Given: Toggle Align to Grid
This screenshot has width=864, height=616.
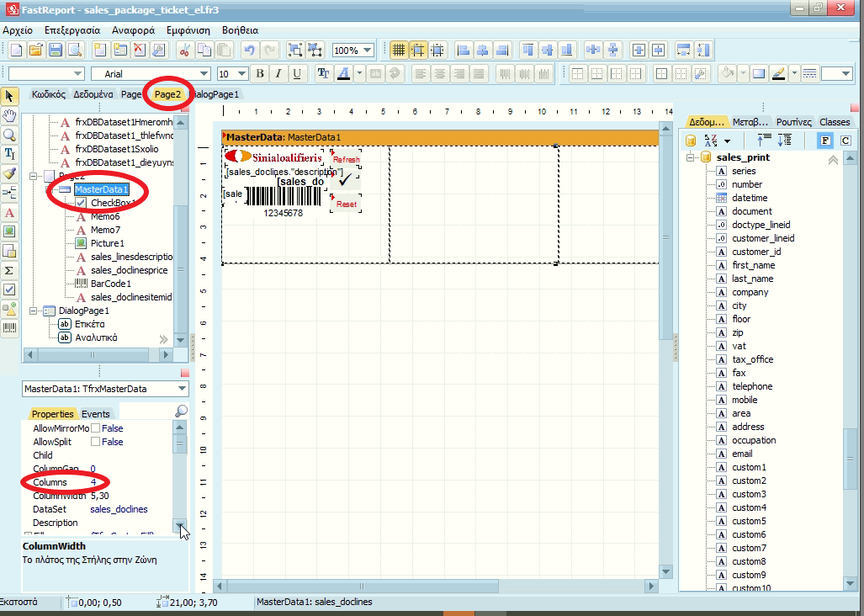Looking at the screenshot, I should click(418, 50).
